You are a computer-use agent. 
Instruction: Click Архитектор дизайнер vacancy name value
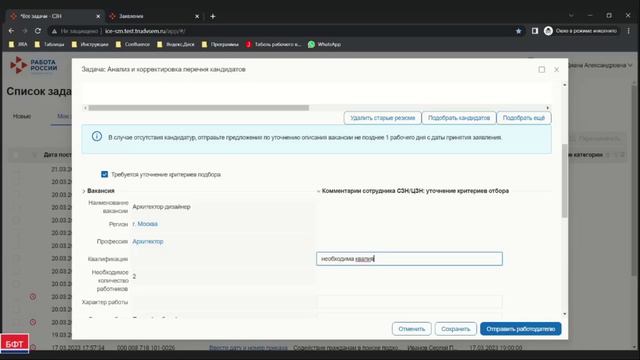point(161,207)
